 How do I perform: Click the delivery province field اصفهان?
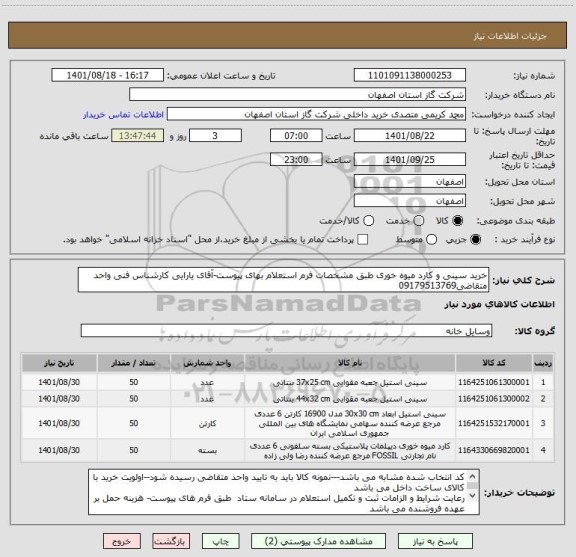pos(410,182)
